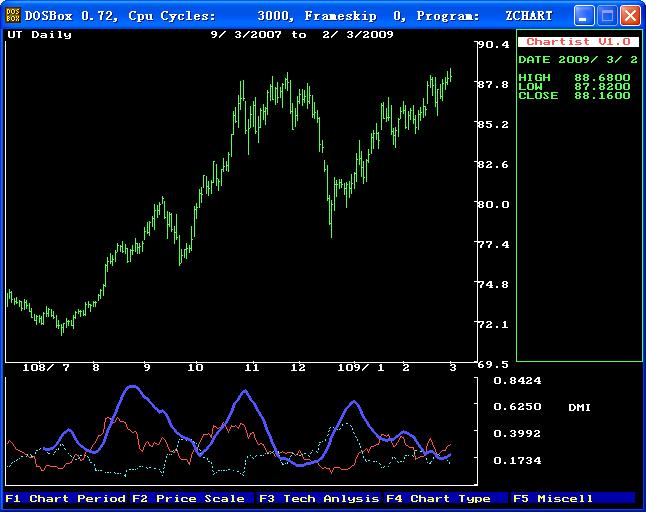Click the 72.1 price axis label

(494, 325)
